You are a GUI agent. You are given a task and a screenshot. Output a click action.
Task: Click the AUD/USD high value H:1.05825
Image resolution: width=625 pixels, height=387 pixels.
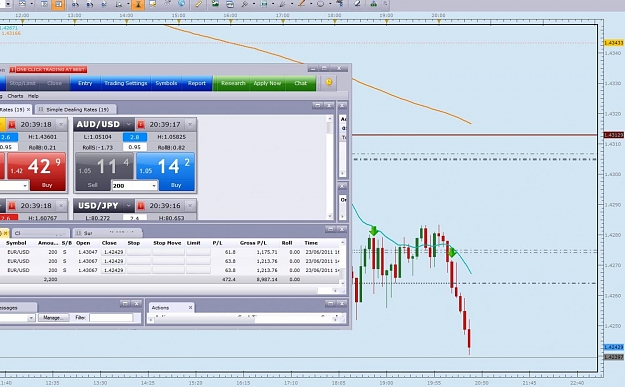click(x=171, y=137)
